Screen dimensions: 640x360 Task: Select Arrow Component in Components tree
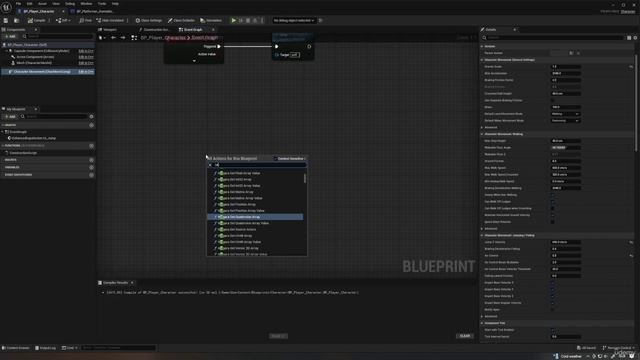pos(35,57)
